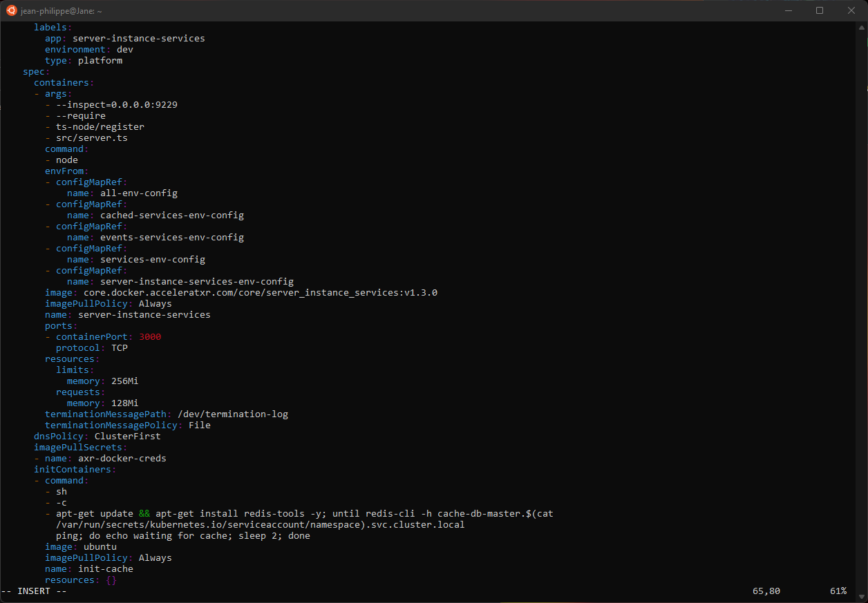Click the /var/run/secrets/kubernetes.io path line
The width and height of the screenshot is (868, 603).
pyautogui.click(x=261, y=525)
